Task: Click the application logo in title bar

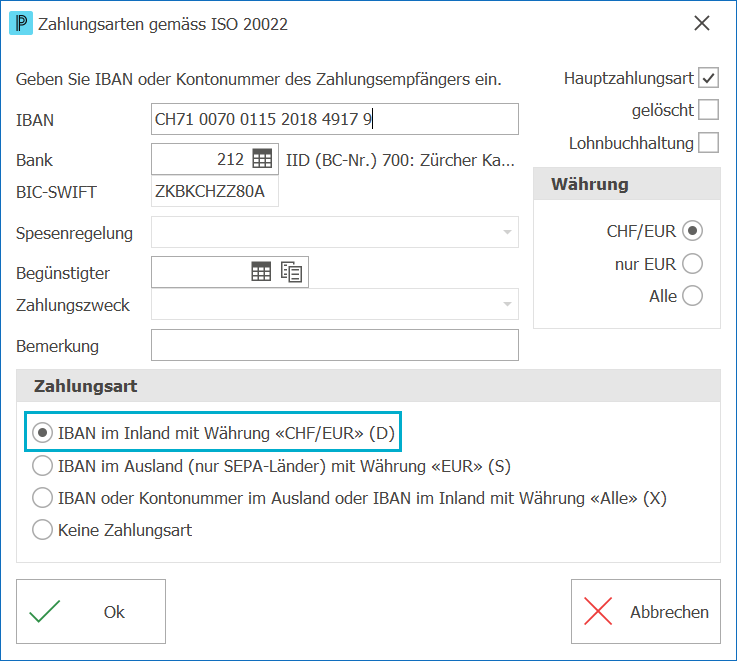Action: click(x=21, y=24)
